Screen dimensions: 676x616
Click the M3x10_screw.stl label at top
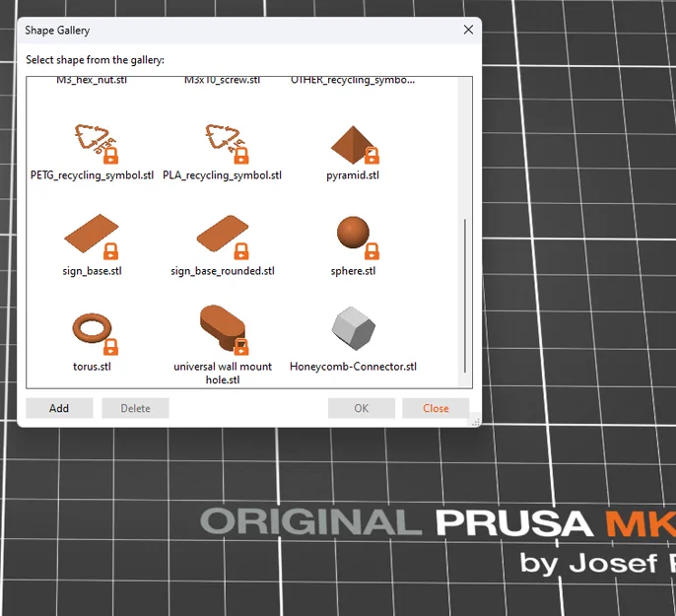222,80
